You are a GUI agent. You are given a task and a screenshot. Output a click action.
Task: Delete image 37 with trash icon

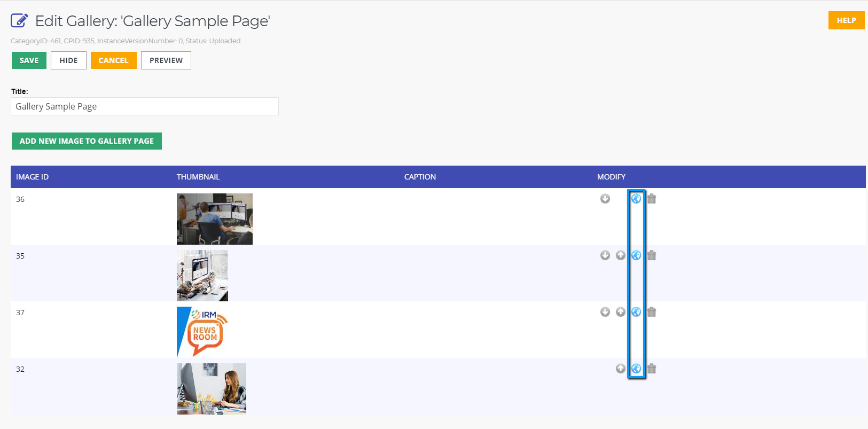652,312
